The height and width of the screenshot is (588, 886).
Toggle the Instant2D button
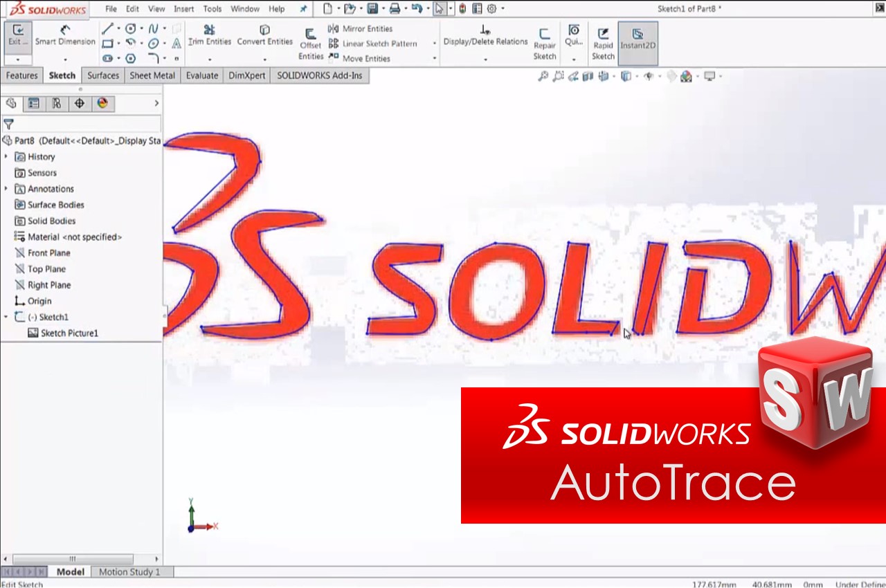tap(638, 39)
